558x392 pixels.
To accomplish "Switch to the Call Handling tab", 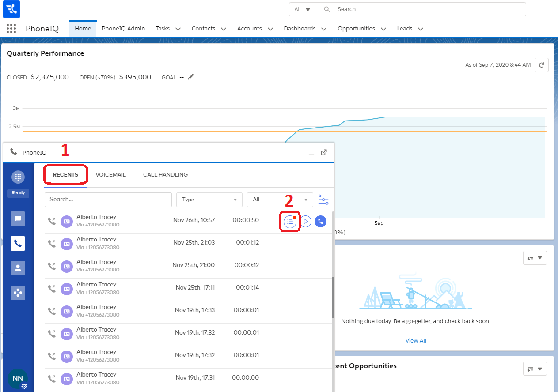I will [x=165, y=175].
